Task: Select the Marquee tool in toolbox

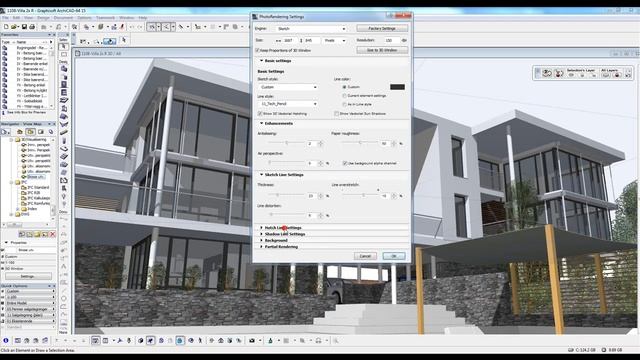Action: 64,54
